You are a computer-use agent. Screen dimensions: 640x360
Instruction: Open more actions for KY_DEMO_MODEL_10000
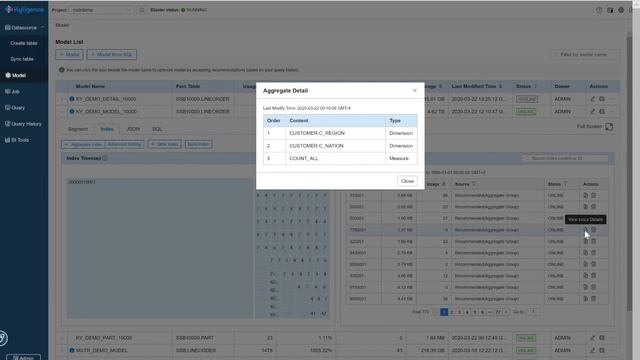click(x=611, y=111)
